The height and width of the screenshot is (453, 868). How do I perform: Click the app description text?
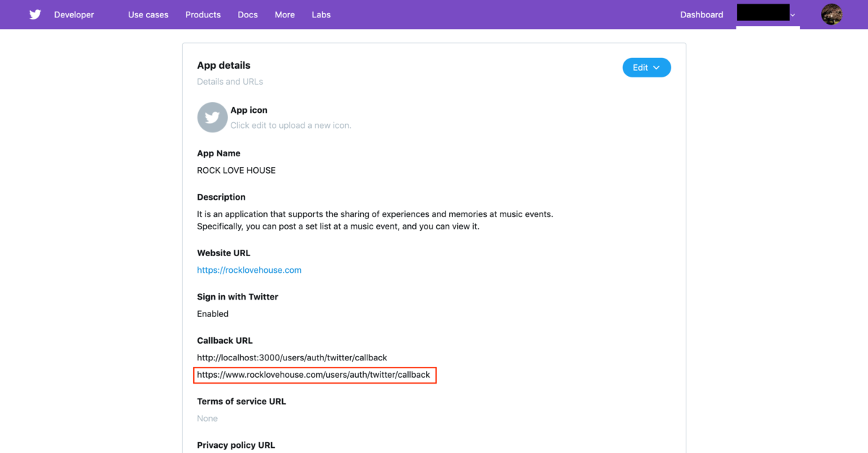pos(375,220)
